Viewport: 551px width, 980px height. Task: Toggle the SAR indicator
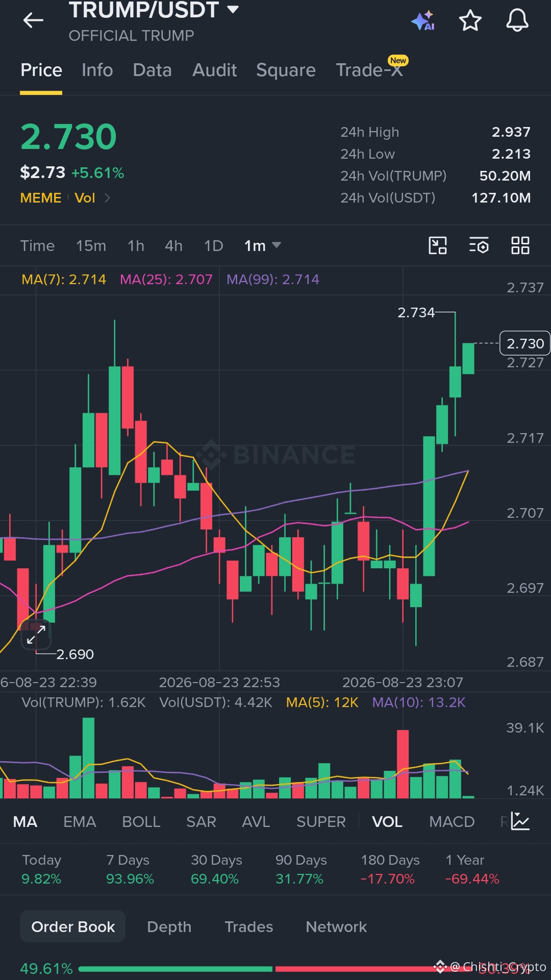(x=201, y=821)
